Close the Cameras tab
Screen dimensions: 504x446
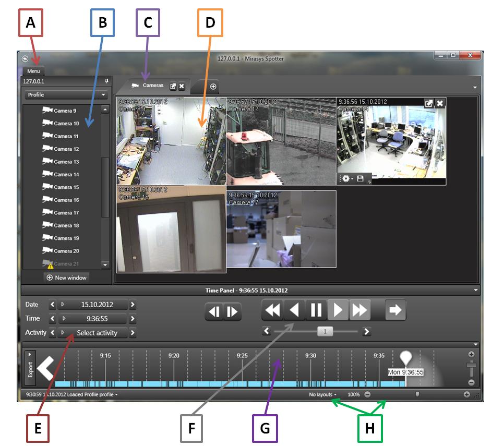coord(182,86)
